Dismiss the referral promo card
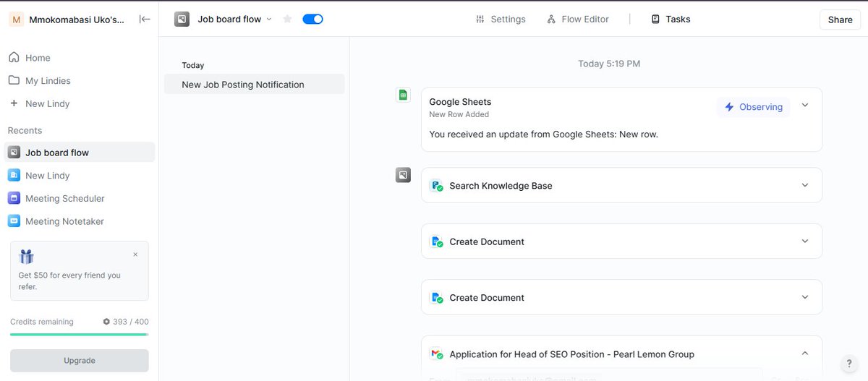 coord(135,254)
